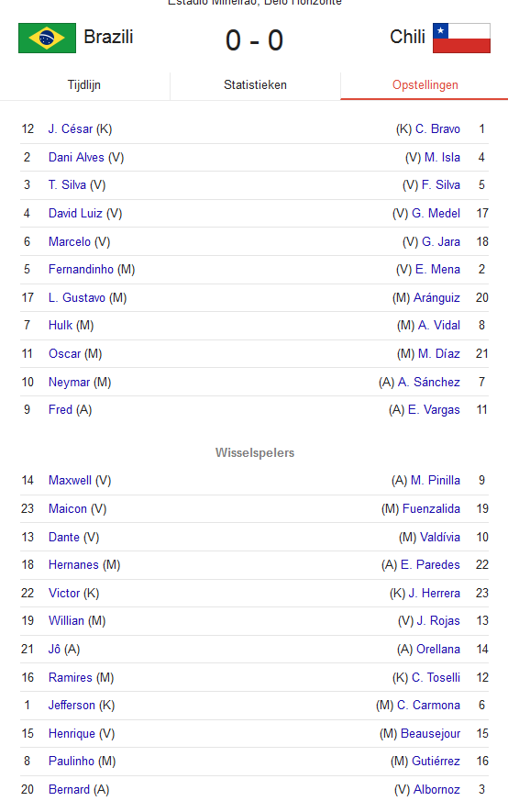Open David Luiz player link
This screenshot has width=508, height=812.
tap(75, 214)
